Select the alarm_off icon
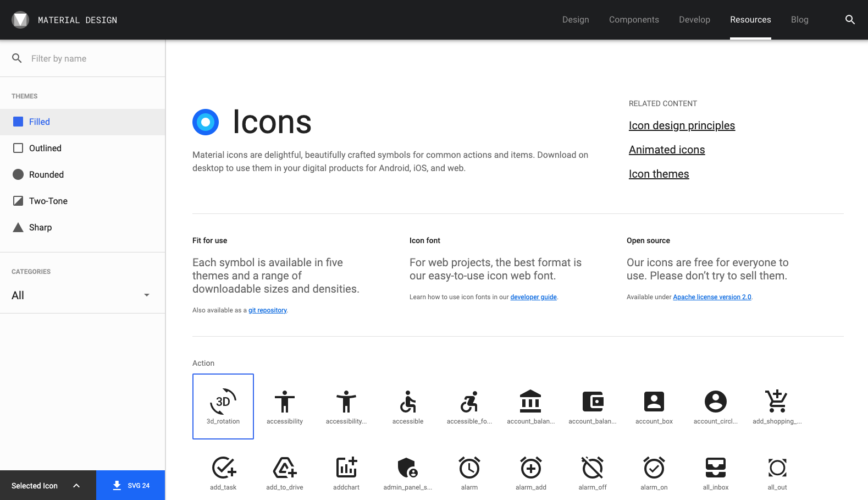This screenshot has width=868, height=500. (593, 472)
